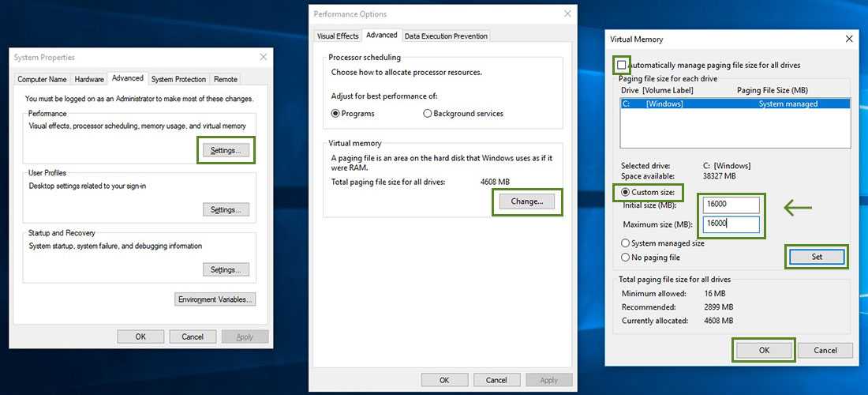
Task: Open Environment Variables dialog
Action: [215, 299]
